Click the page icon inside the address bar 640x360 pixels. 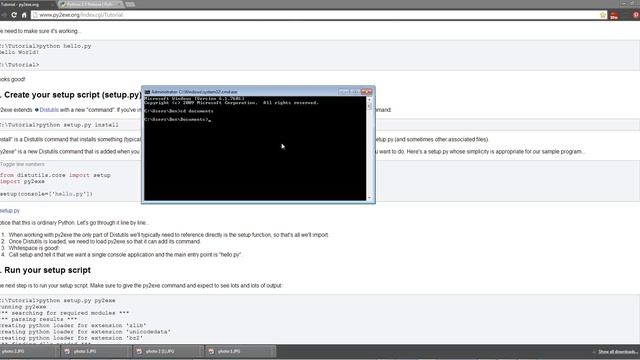pos(35,15)
